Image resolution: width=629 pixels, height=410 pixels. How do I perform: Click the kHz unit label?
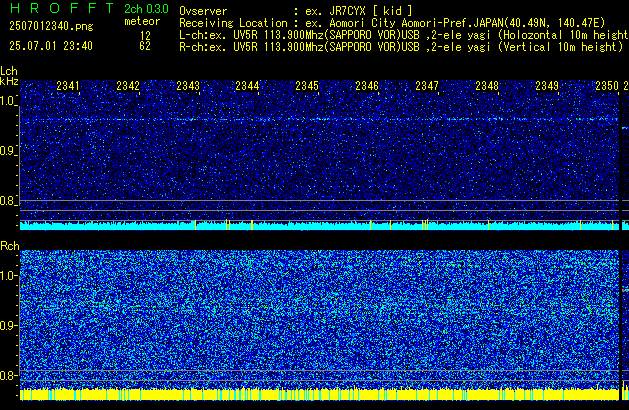(9, 81)
